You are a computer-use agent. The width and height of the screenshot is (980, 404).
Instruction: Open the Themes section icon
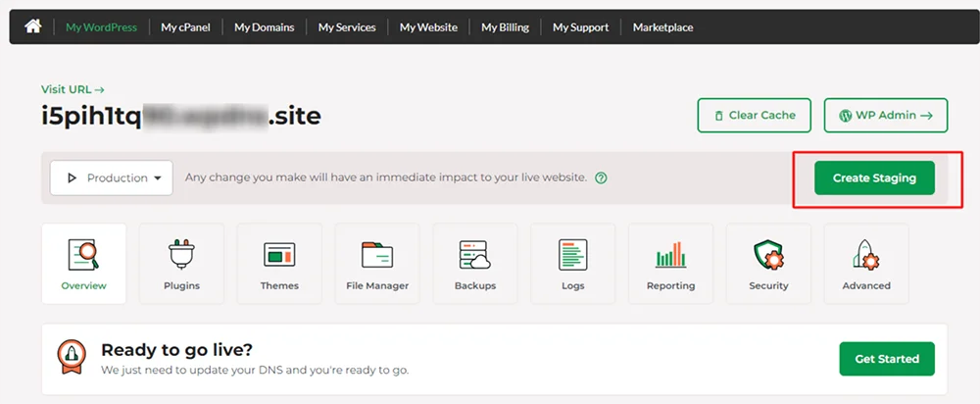tap(279, 255)
